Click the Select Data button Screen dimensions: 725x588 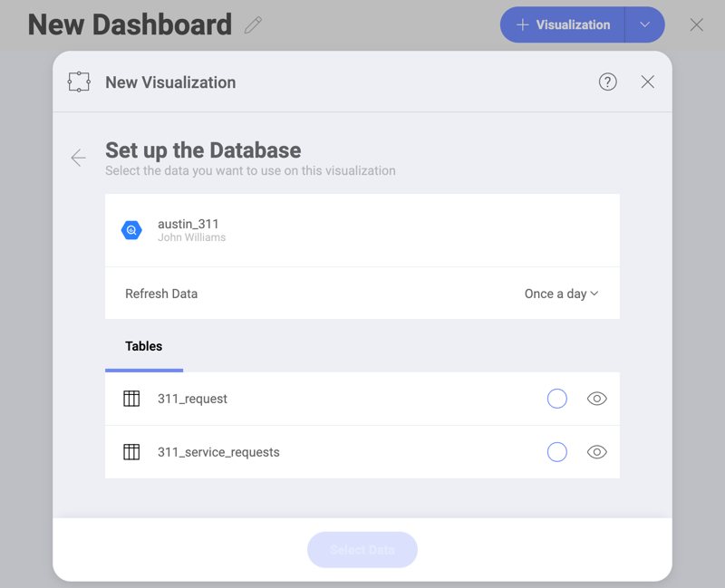pyautogui.click(x=362, y=550)
